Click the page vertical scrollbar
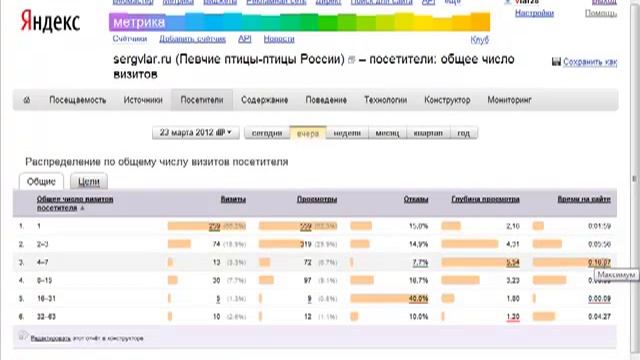Image resolution: width=640 pixels, height=360 pixels. 634,179
